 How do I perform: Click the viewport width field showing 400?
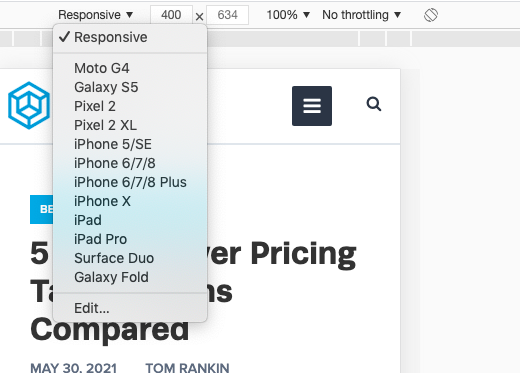[171, 15]
